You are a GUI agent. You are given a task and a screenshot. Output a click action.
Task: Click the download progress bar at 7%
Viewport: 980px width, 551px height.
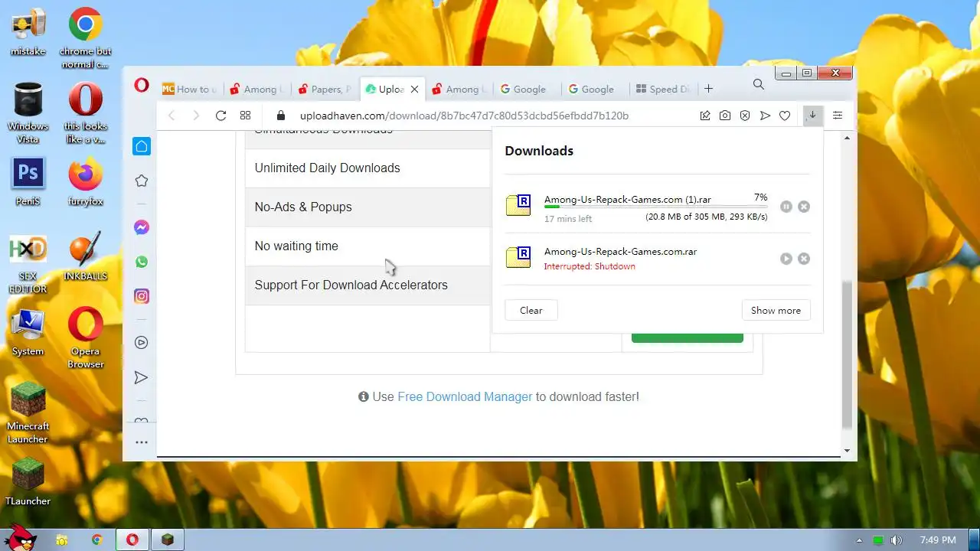point(655,207)
